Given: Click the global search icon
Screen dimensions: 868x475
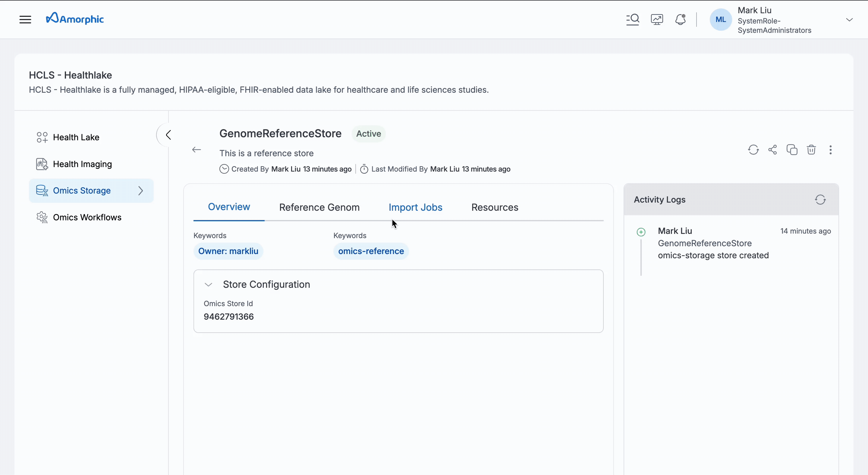Looking at the screenshot, I should (633, 20).
